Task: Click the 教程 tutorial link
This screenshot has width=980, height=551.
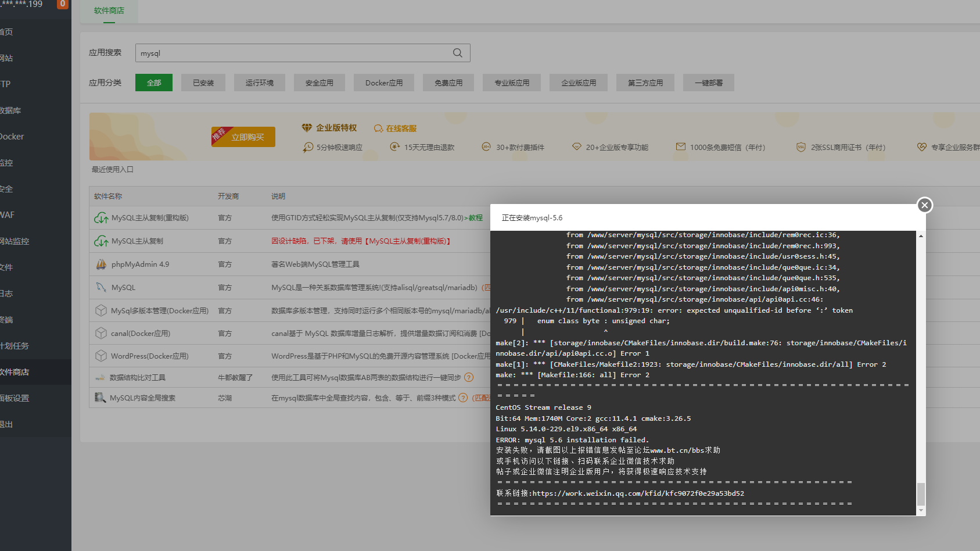Action: (x=476, y=218)
